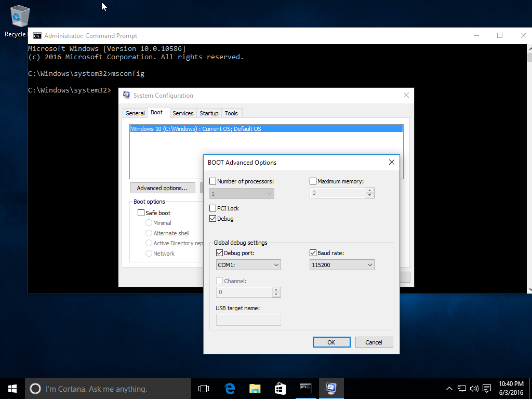Toggle the Safe boot checkbox
This screenshot has height=399, width=532.
(141, 212)
